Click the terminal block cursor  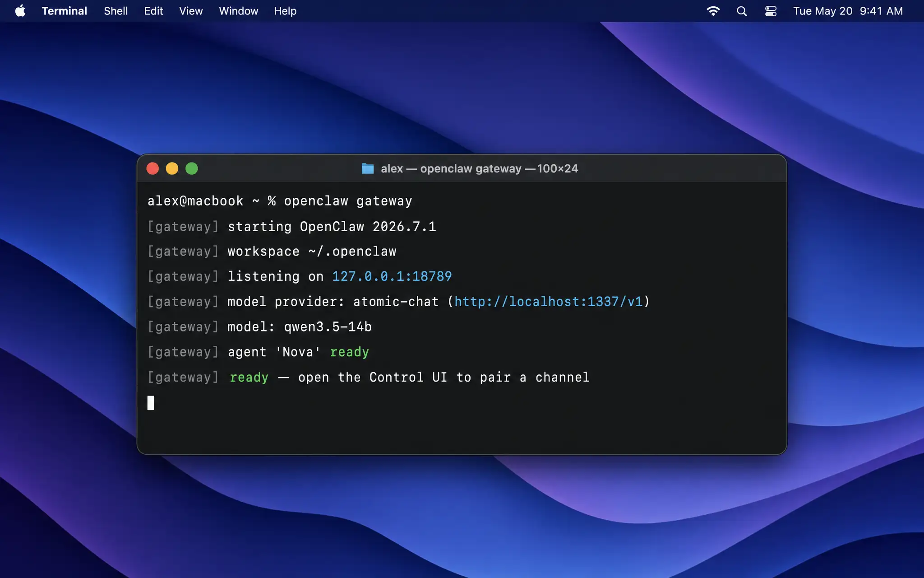pos(151,403)
